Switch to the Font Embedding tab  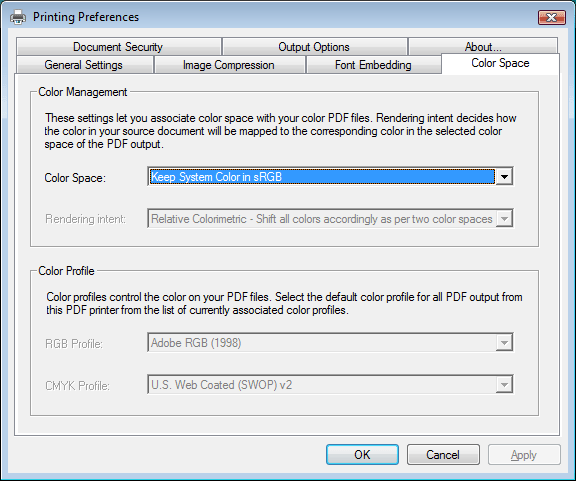tap(373, 65)
